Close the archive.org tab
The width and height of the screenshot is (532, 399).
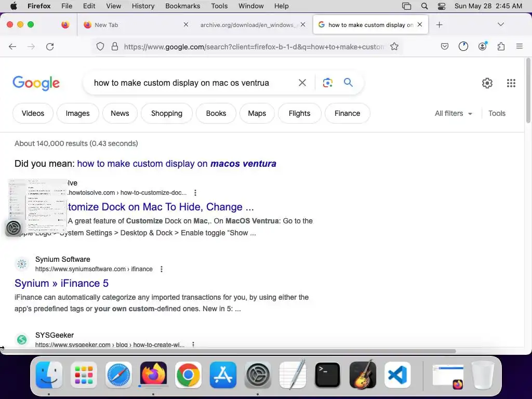303,24
